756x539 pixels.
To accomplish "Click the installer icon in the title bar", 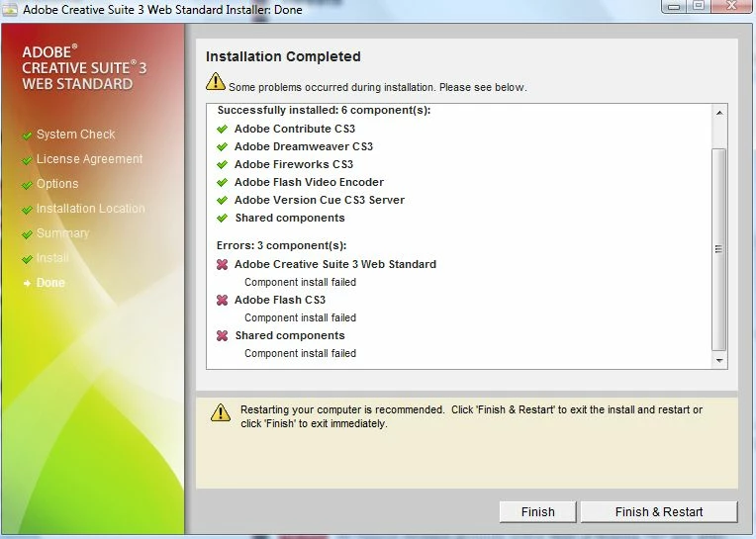I will click(10, 9).
